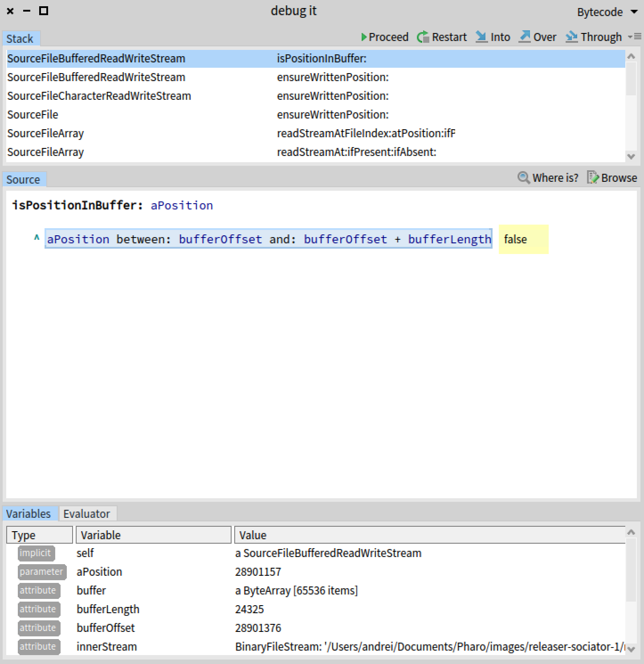Step Into using the Into icon
The height and width of the screenshot is (664, 644).
coord(482,37)
